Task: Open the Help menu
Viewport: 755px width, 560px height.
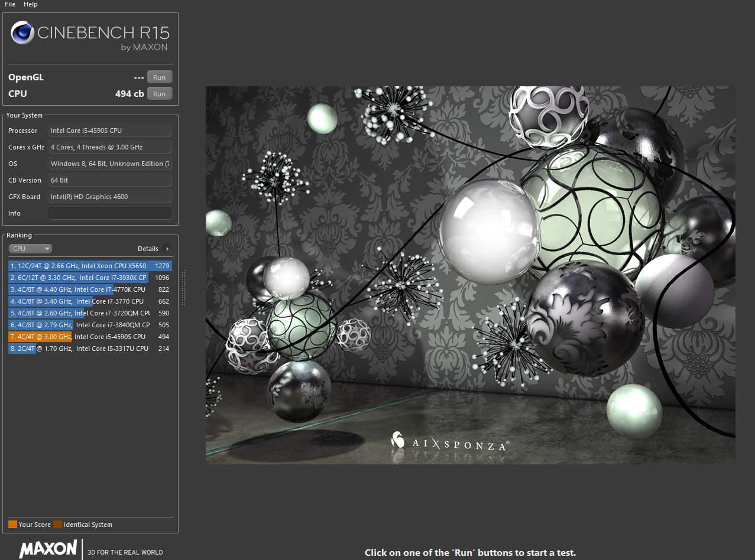Action: [x=31, y=4]
